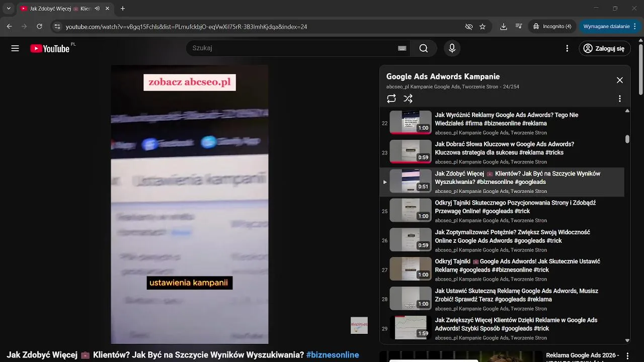644x362 pixels.
Task: Open the on-screen keyboard in search box
Action: click(x=402, y=48)
